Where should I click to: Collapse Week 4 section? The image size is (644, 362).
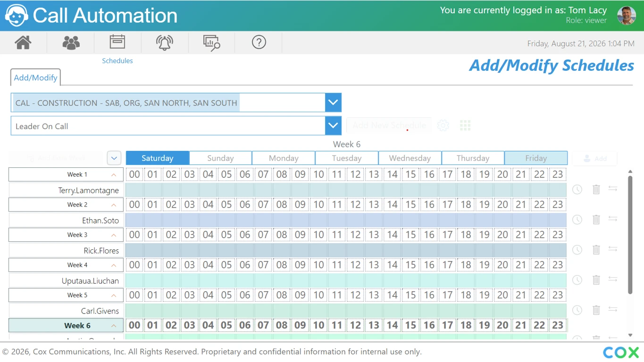click(114, 265)
